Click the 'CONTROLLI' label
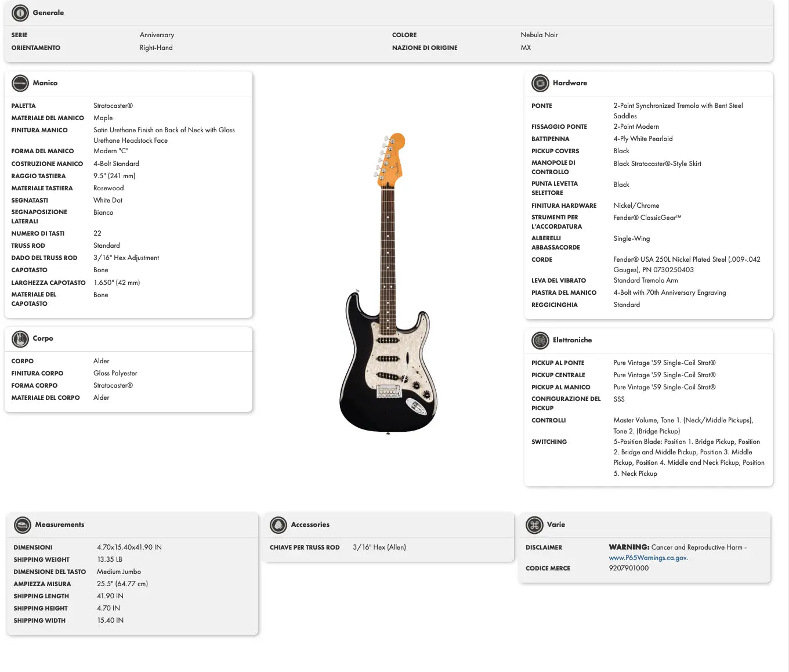Image resolution: width=789 pixels, height=672 pixels. pyautogui.click(x=548, y=420)
